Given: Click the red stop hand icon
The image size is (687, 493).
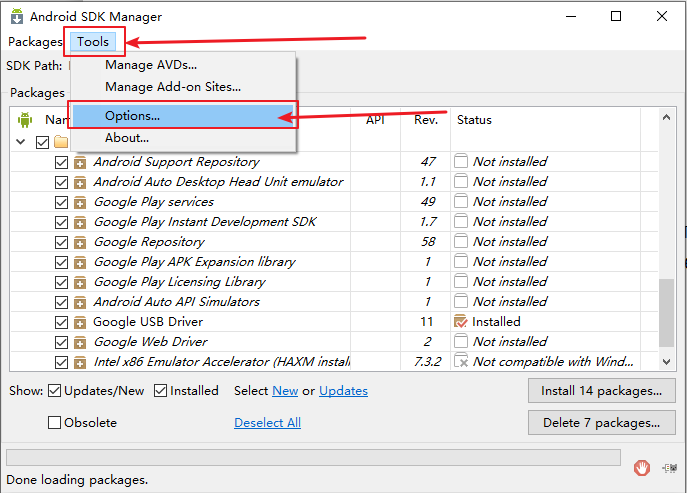Looking at the screenshot, I should coord(642,468).
